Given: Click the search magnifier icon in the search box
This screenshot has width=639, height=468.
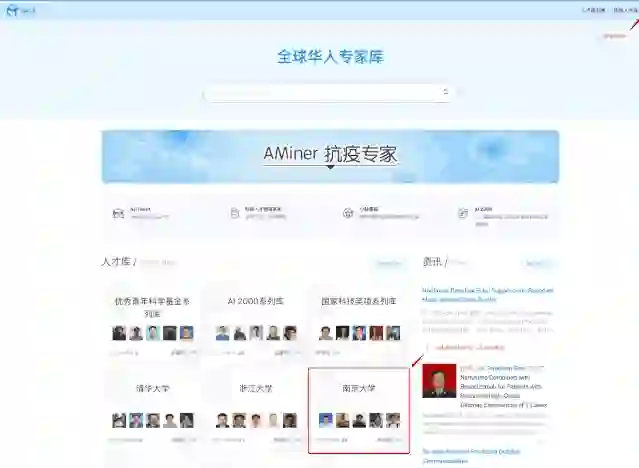Looking at the screenshot, I should click(x=445, y=91).
